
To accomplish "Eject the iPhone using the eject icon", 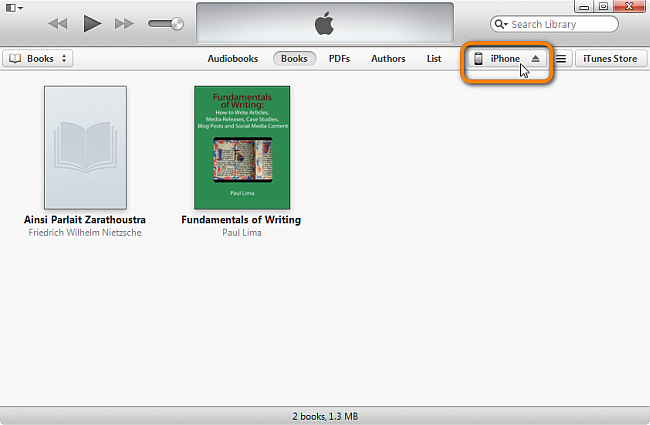I will 536,58.
